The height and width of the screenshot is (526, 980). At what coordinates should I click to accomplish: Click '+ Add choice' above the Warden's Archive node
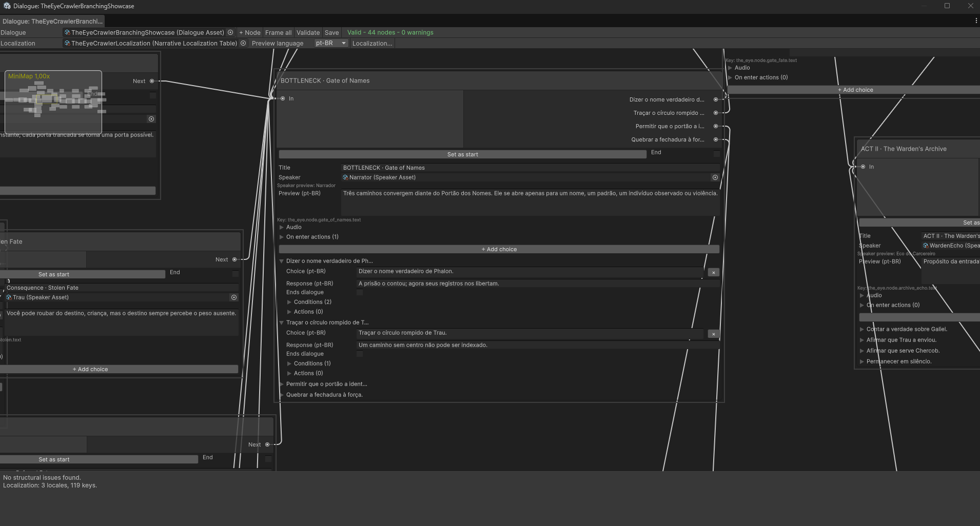pyautogui.click(x=855, y=90)
